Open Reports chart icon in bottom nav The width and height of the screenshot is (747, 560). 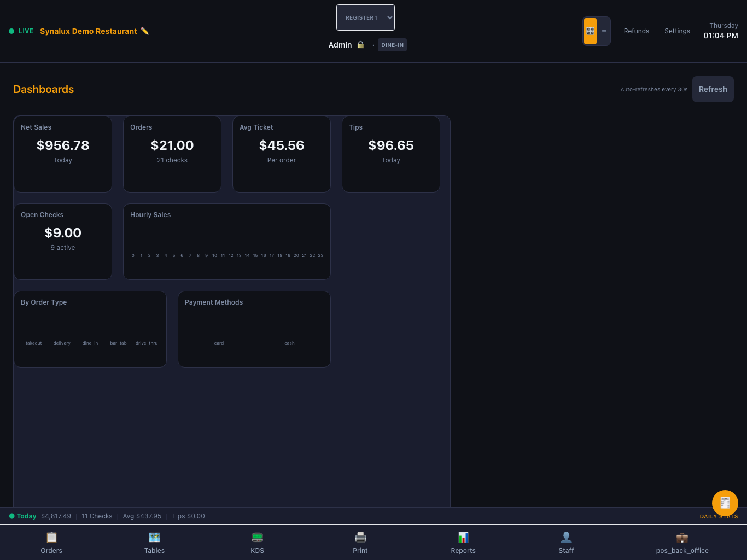[463, 538]
